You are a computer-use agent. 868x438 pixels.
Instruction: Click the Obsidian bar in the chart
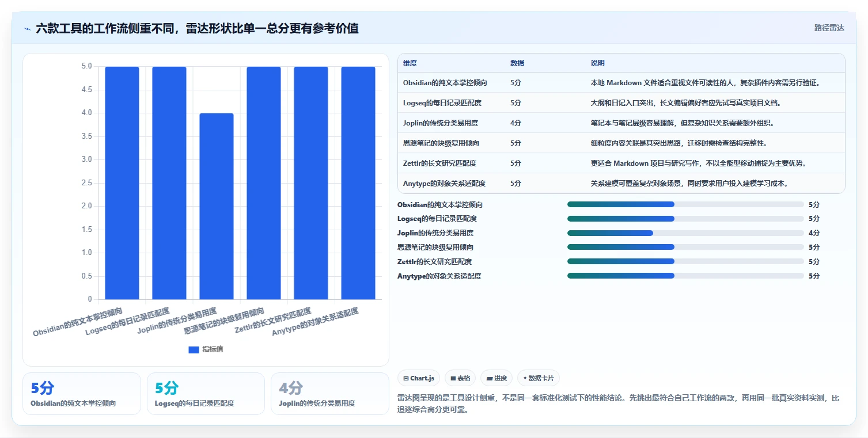click(122, 183)
